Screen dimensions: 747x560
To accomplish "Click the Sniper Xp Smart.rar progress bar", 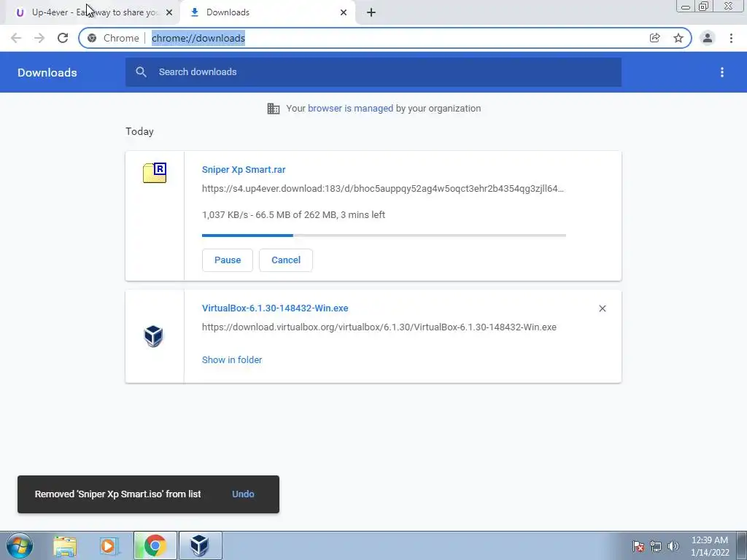I will coord(384,236).
